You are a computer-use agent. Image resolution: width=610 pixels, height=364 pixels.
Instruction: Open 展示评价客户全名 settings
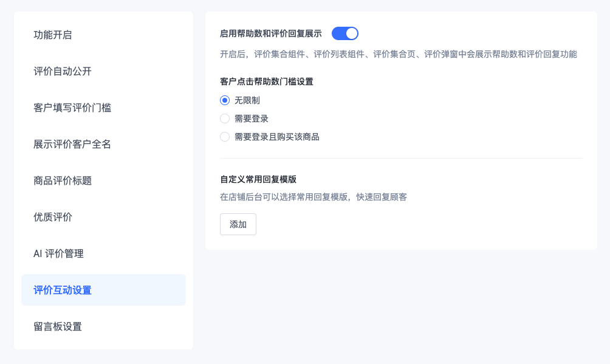103,145
